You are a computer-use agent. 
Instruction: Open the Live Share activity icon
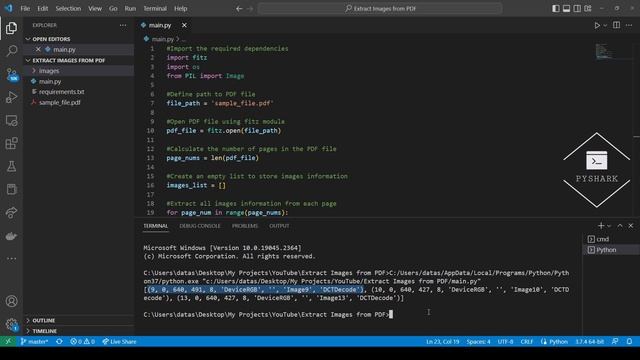click(11, 213)
